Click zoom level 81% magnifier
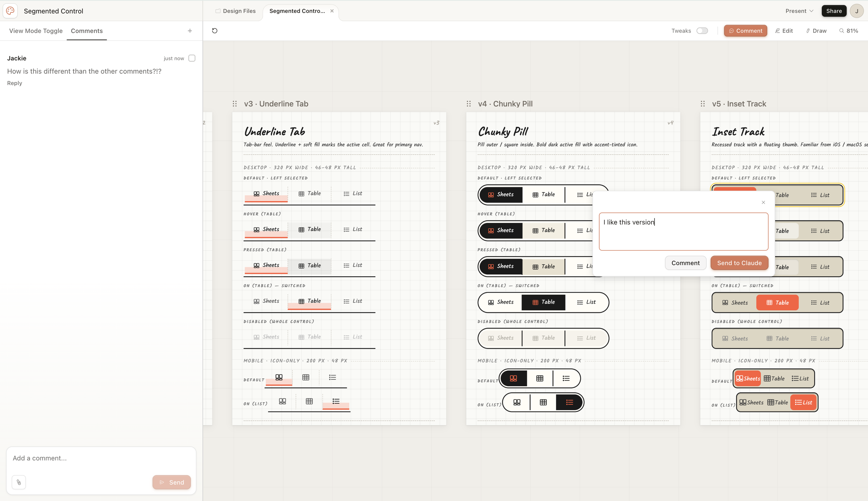 [x=849, y=31]
